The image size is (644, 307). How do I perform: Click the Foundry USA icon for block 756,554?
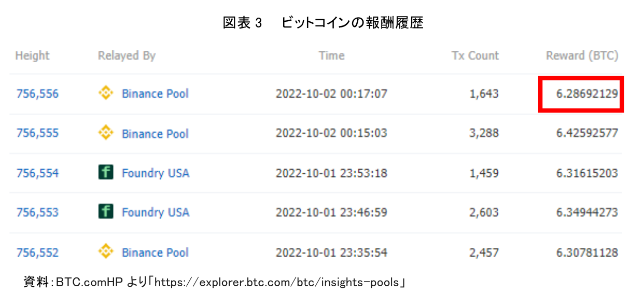[106, 173]
